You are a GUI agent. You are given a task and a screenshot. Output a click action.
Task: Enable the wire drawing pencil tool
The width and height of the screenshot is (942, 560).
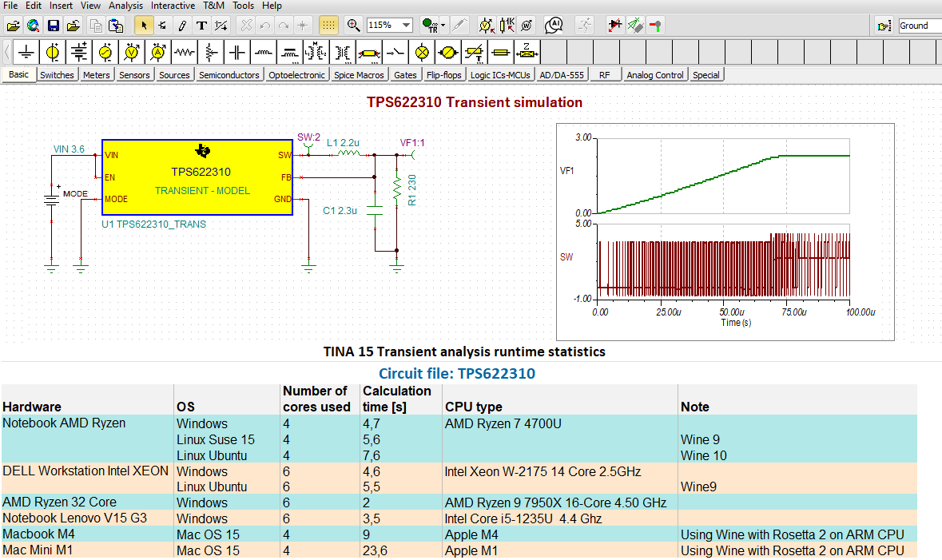click(182, 26)
